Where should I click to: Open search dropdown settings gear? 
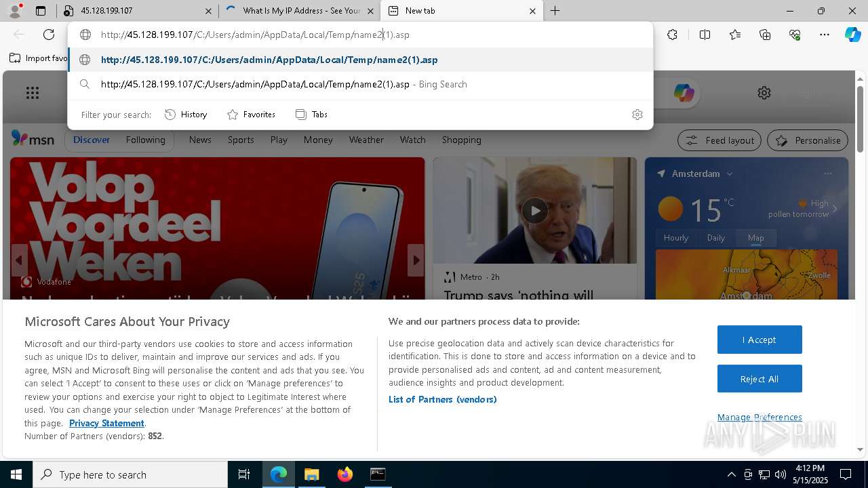pyautogui.click(x=637, y=115)
